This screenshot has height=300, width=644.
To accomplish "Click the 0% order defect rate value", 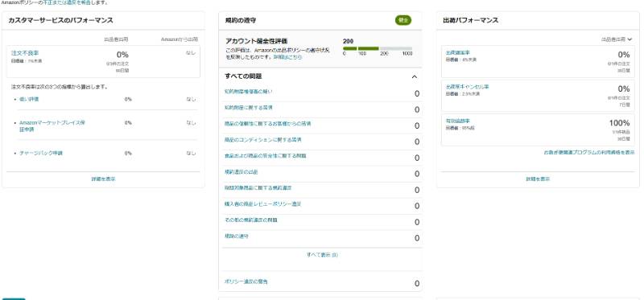I will pyautogui.click(x=122, y=55).
